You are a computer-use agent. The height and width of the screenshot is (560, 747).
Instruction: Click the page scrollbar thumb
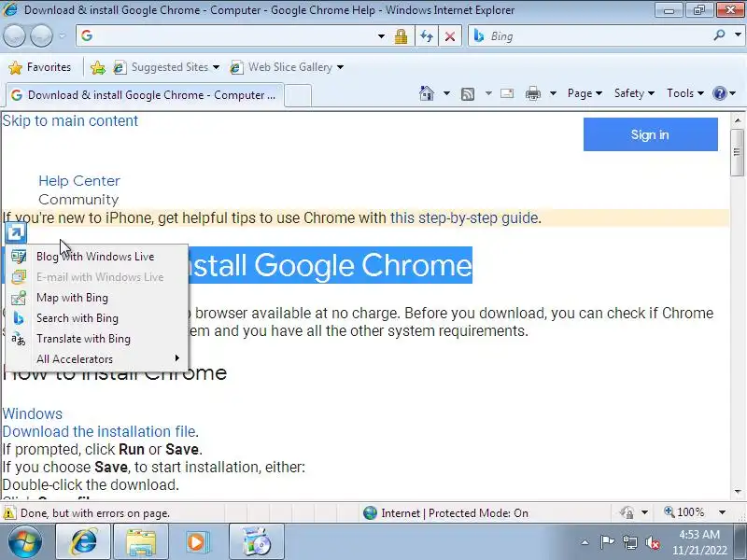(737, 152)
